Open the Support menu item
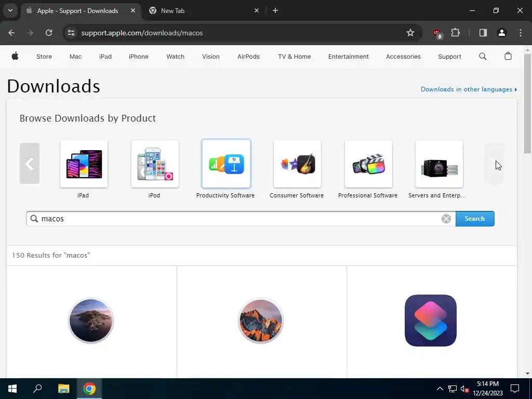Screen dimensions: 532x399 [x=449, y=57]
